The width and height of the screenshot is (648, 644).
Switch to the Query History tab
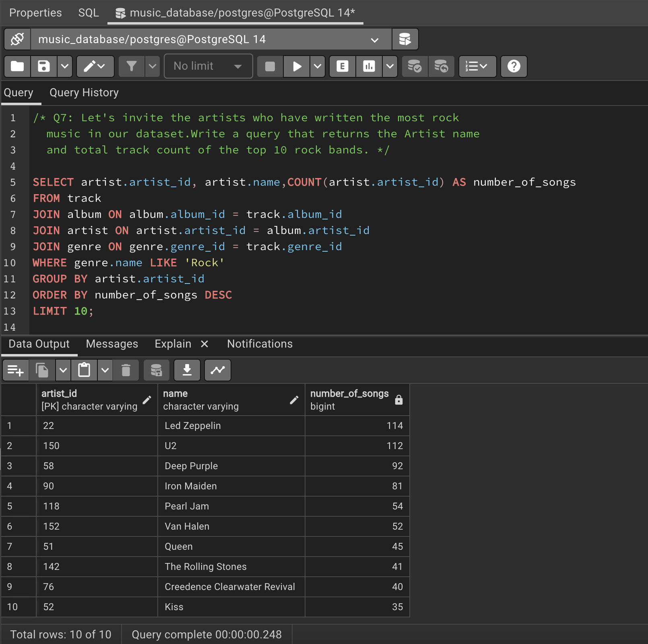(84, 93)
